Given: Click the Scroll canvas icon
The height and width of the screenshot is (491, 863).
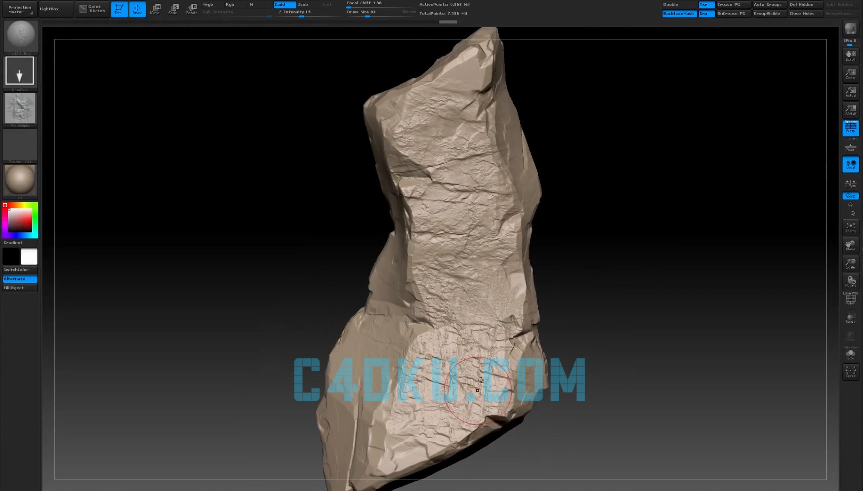Looking at the screenshot, I should (850, 55).
